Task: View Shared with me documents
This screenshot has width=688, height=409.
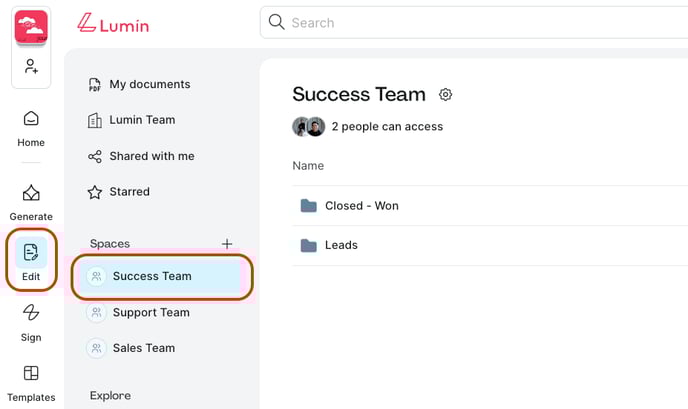Action: pos(141,156)
